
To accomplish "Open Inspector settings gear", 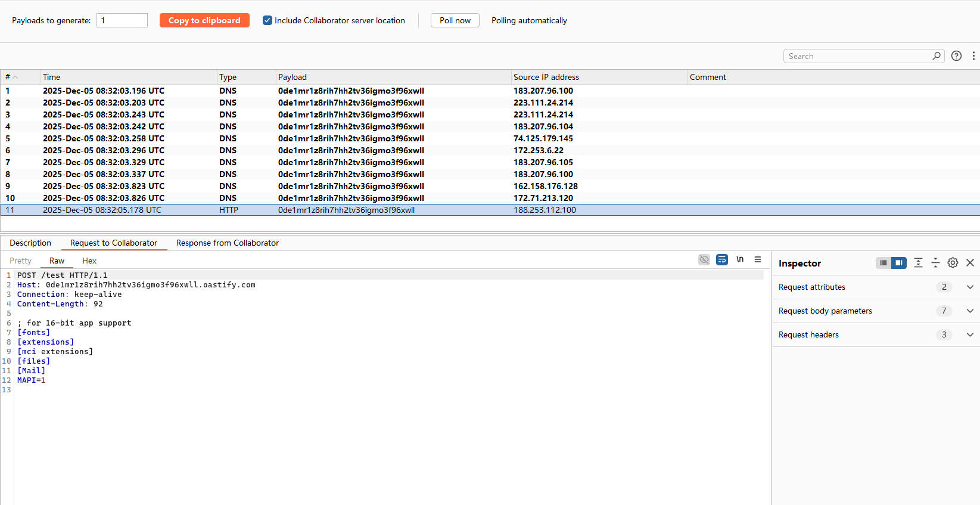I will (x=953, y=263).
